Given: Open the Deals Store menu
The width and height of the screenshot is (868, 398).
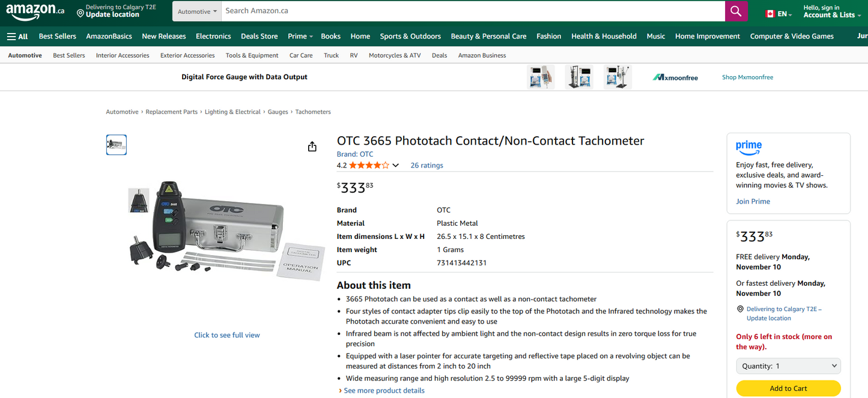Looking at the screenshot, I should tap(259, 36).
